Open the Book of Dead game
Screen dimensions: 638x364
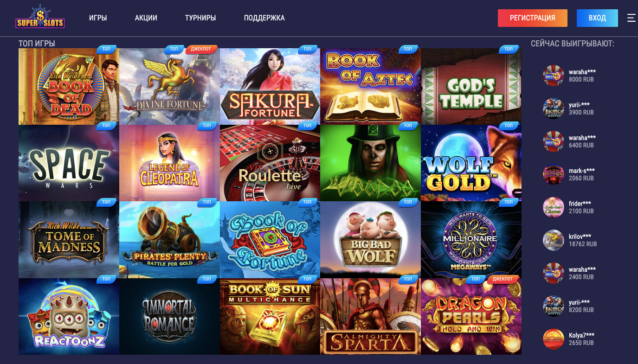point(69,86)
